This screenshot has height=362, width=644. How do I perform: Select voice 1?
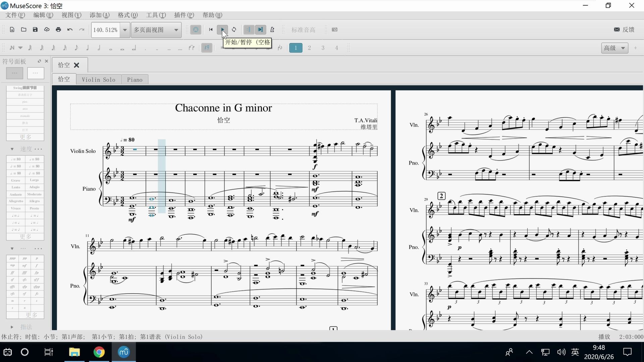pos(296,48)
